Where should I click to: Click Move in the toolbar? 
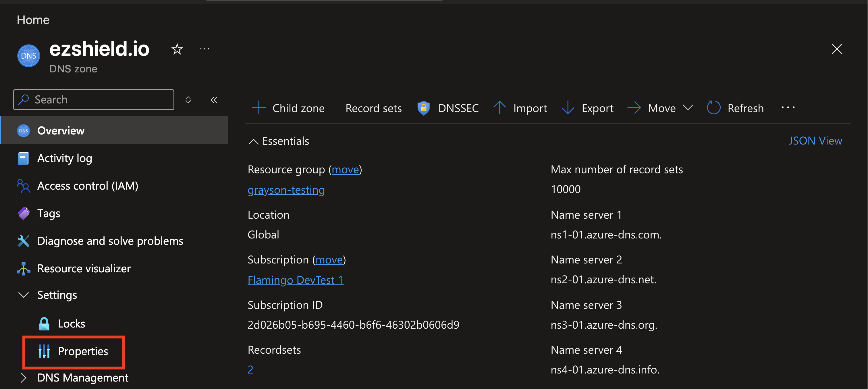coord(662,108)
